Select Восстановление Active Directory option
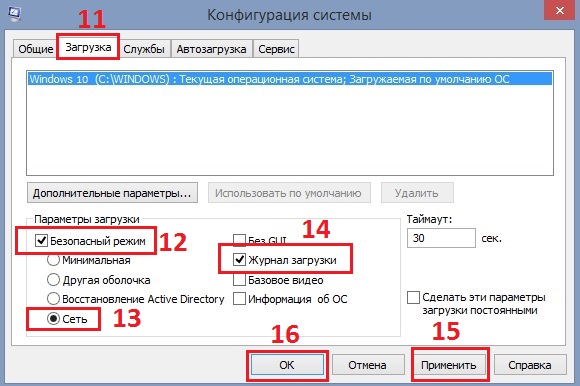Viewport: 580px width, 386px height. coord(53,299)
